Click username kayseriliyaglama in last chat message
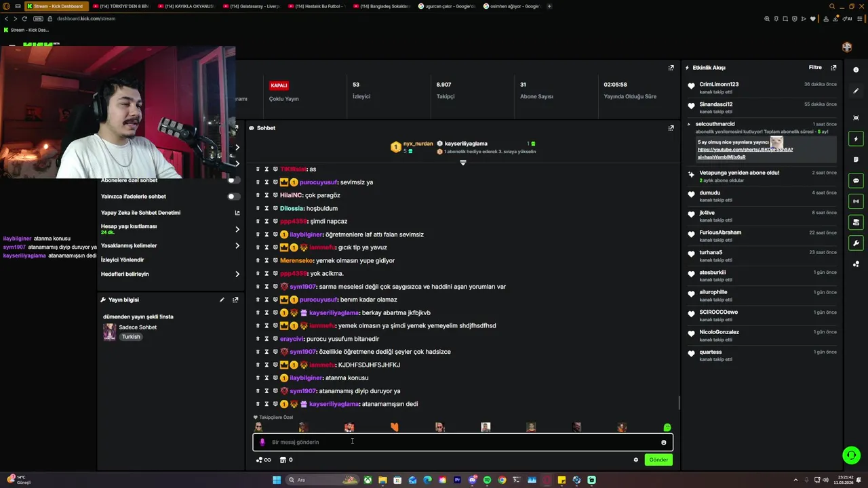 pyautogui.click(x=334, y=404)
